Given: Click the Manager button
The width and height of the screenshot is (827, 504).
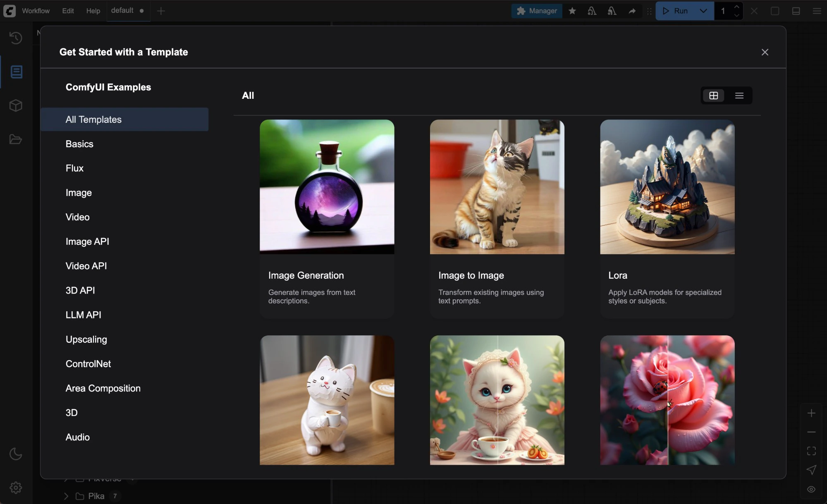Looking at the screenshot, I should (537, 11).
